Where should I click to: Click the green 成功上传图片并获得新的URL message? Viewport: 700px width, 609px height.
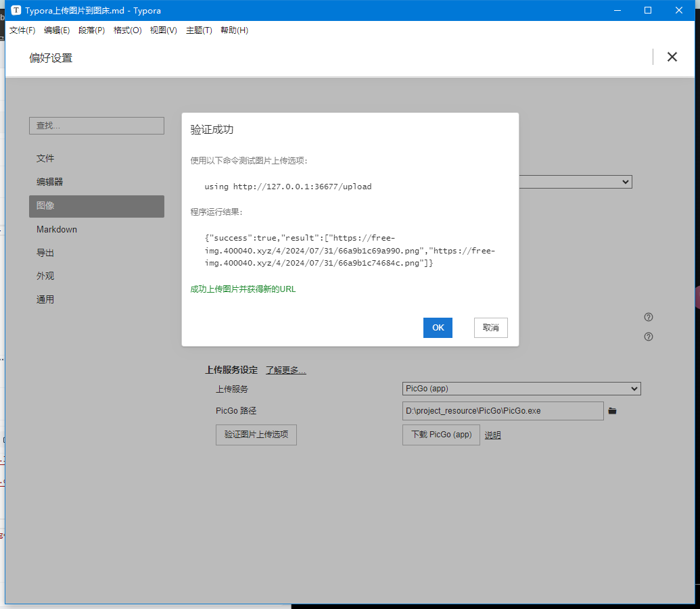243,289
